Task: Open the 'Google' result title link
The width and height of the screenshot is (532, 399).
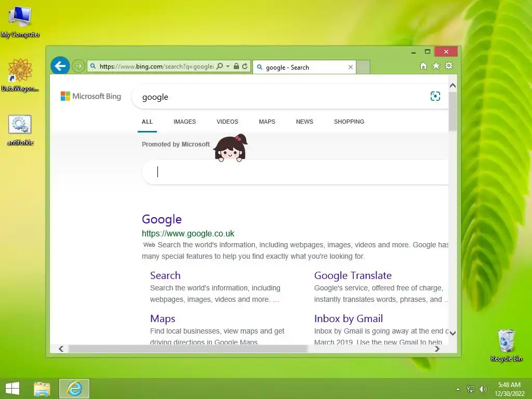Action: [162, 220]
